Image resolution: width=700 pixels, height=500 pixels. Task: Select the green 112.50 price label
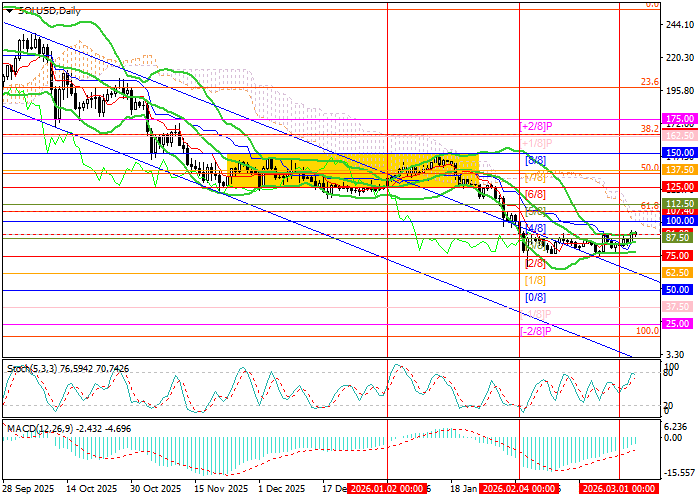677,203
